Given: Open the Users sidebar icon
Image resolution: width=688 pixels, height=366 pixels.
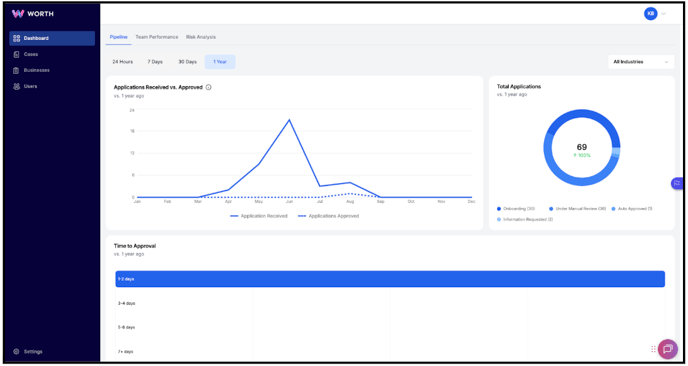Looking at the screenshot, I should (17, 86).
